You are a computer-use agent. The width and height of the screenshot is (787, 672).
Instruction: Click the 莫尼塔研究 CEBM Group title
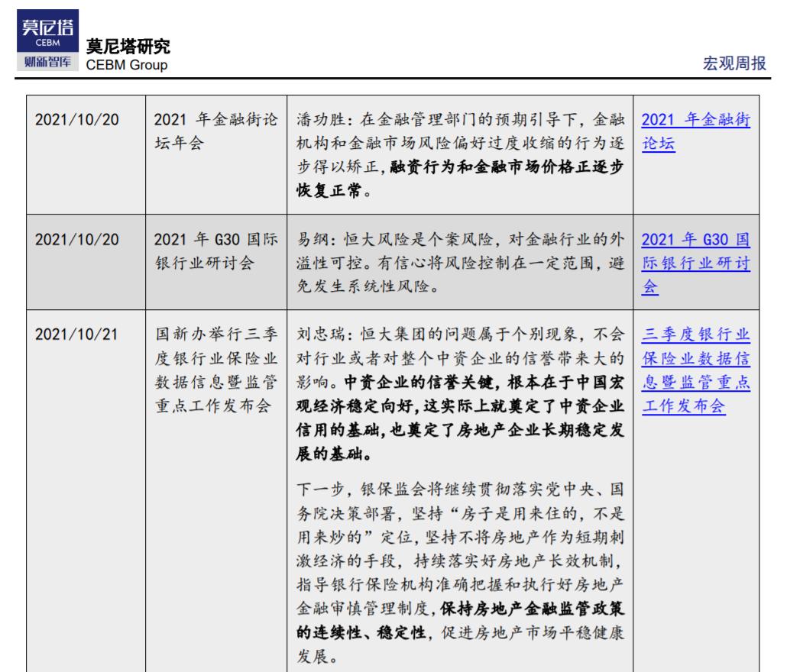[128, 55]
